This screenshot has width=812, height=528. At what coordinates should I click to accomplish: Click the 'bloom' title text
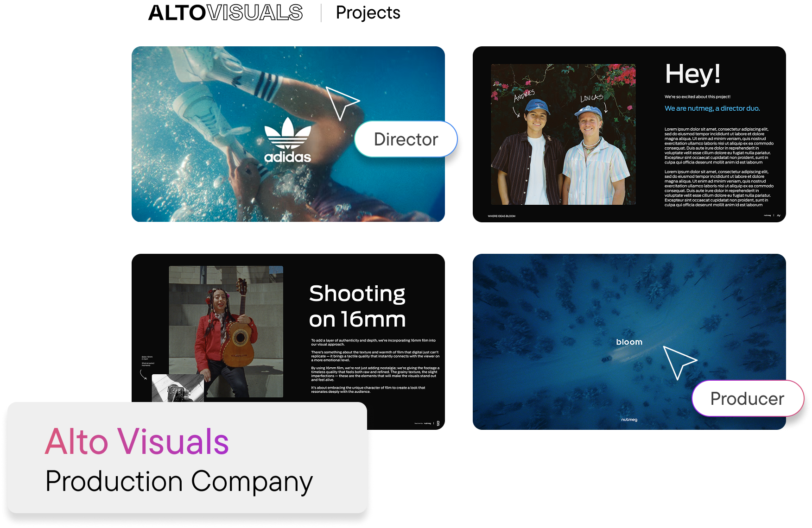point(629,342)
